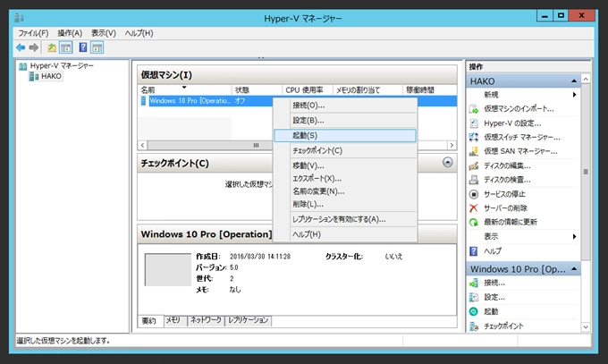608x364 pixels.
Task: Click the green 最新の情報に更新 refresh icon
Action: 474,222
